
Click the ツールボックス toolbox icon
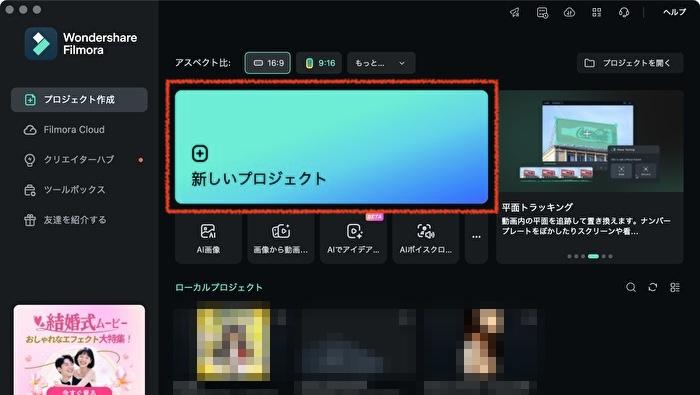pyautogui.click(x=30, y=190)
